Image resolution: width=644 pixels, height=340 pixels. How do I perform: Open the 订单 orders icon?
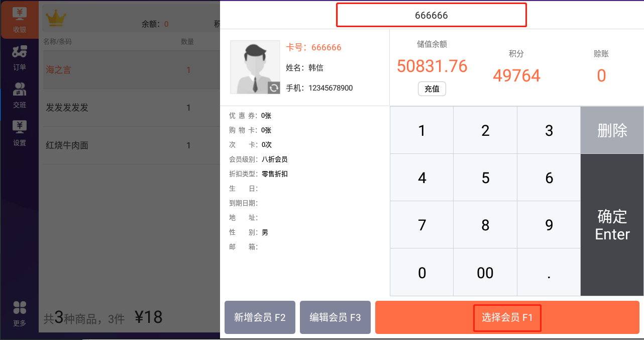[x=20, y=58]
